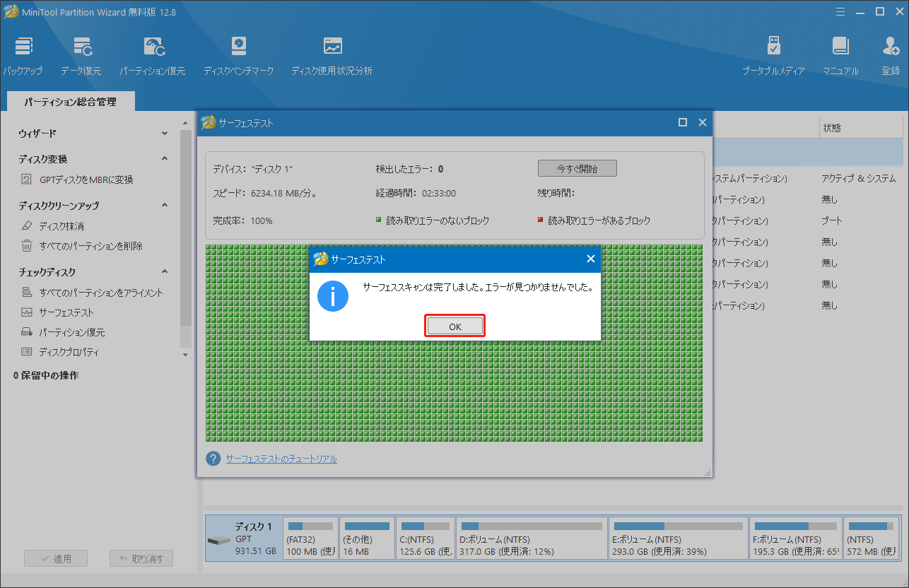This screenshot has height=588, width=909.
Task: Click the help question mark icon
Action: coord(213,459)
